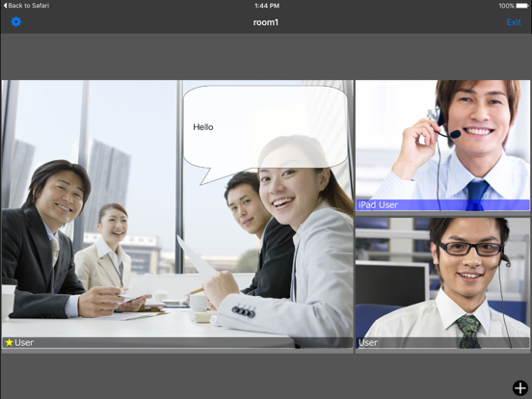The width and height of the screenshot is (532, 399).
Task: Tap the room1 title text
Action: 266,22
